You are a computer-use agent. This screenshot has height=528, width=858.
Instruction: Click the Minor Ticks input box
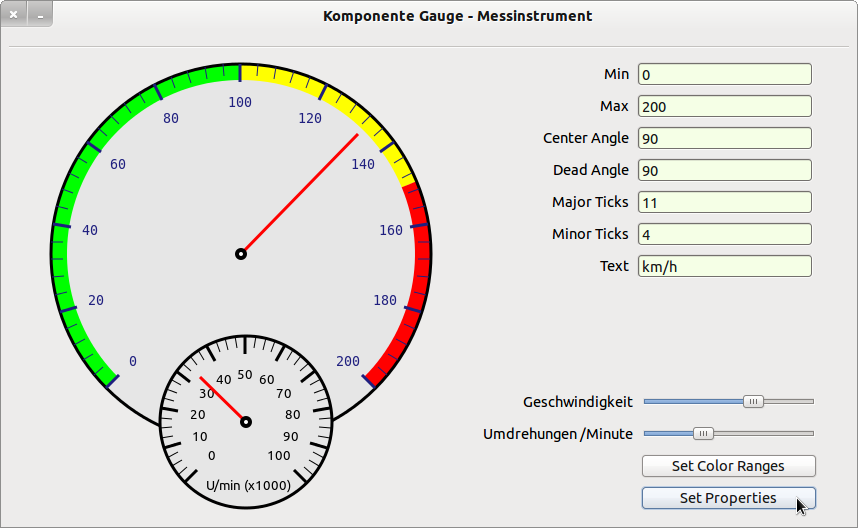[724, 234]
